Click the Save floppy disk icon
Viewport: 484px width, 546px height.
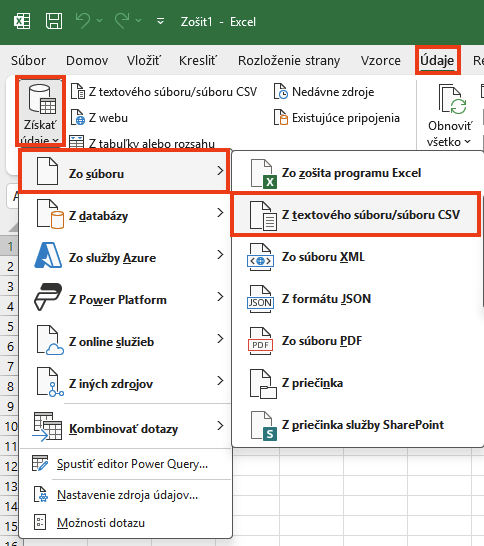point(54,21)
